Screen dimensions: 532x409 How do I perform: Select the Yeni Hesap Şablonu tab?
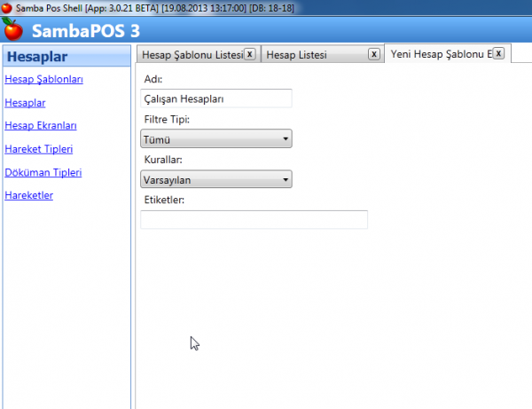439,54
